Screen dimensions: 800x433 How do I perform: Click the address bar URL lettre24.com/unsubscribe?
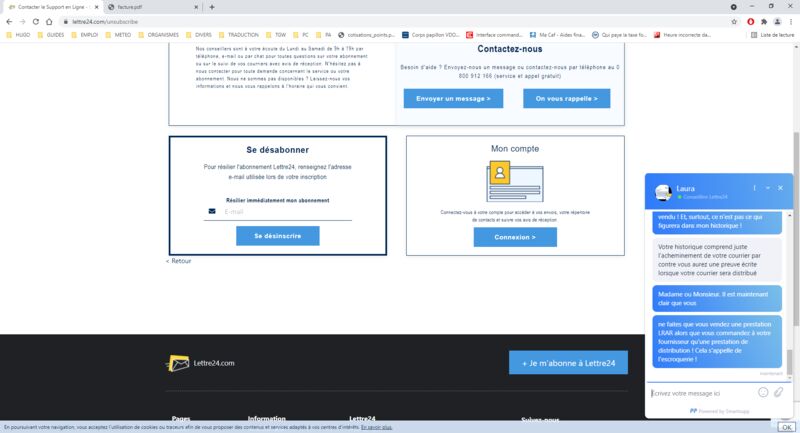click(x=105, y=22)
